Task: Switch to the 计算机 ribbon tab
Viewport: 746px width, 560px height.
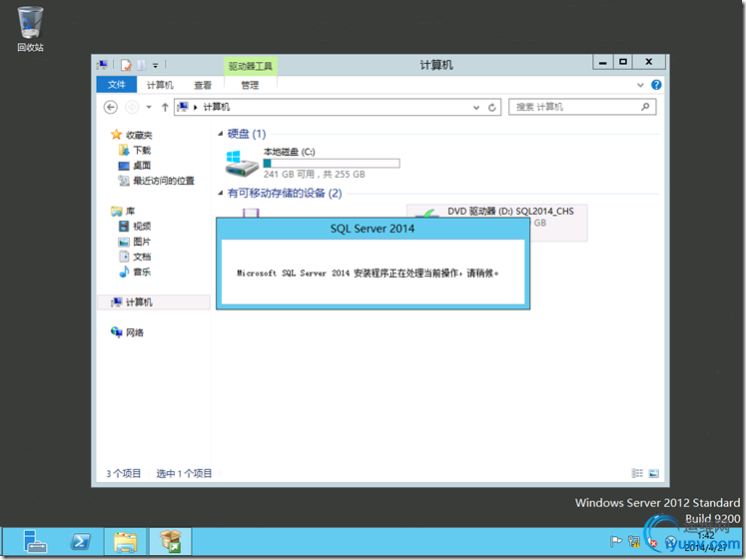Action: click(x=160, y=85)
